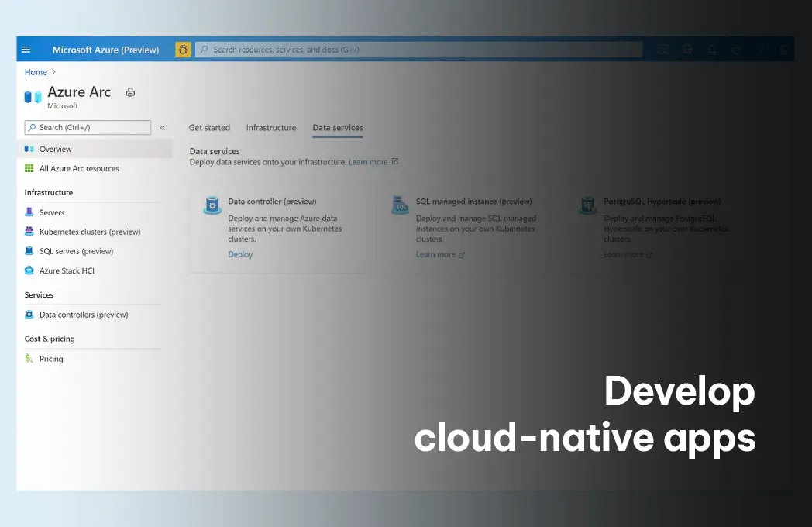Click the sidebar Search (Ctrl+/) field
812x527 pixels.
click(x=87, y=127)
